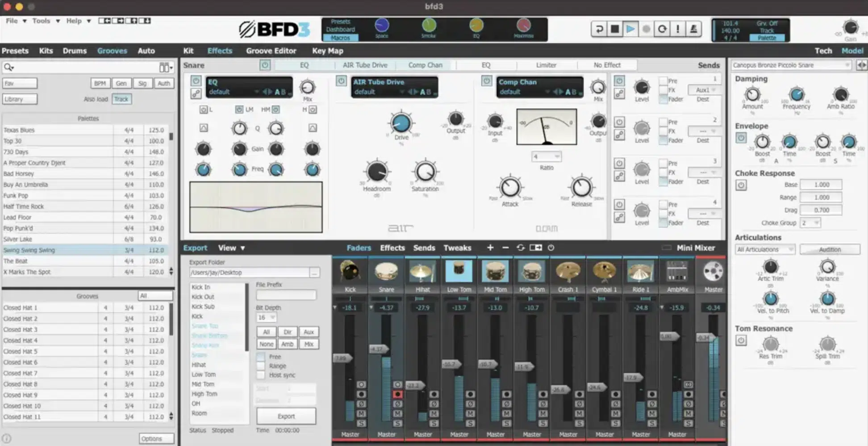
Task: Select the Hihat thumbnail in mixer
Action: 422,271
